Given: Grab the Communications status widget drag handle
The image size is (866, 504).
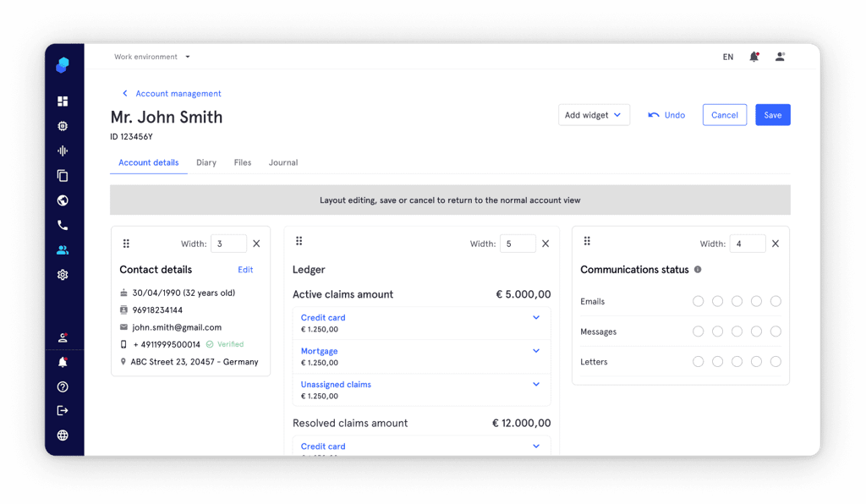Looking at the screenshot, I should (x=587, y=241).
